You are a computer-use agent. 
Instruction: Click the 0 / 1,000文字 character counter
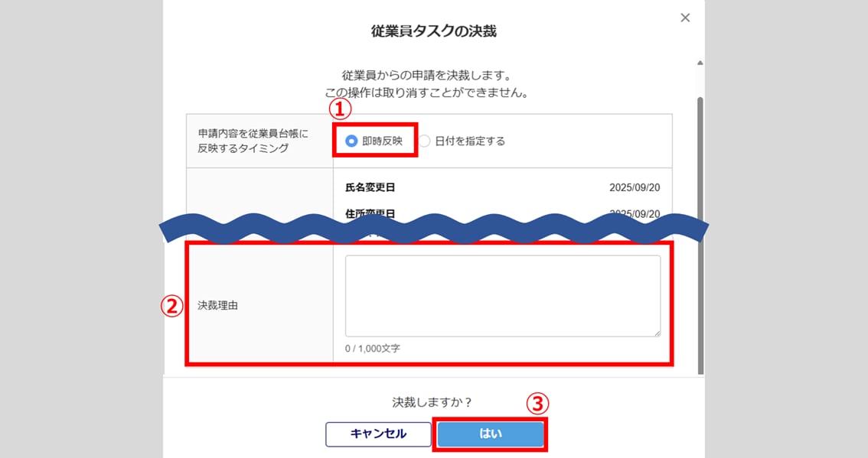coord(373,349)
